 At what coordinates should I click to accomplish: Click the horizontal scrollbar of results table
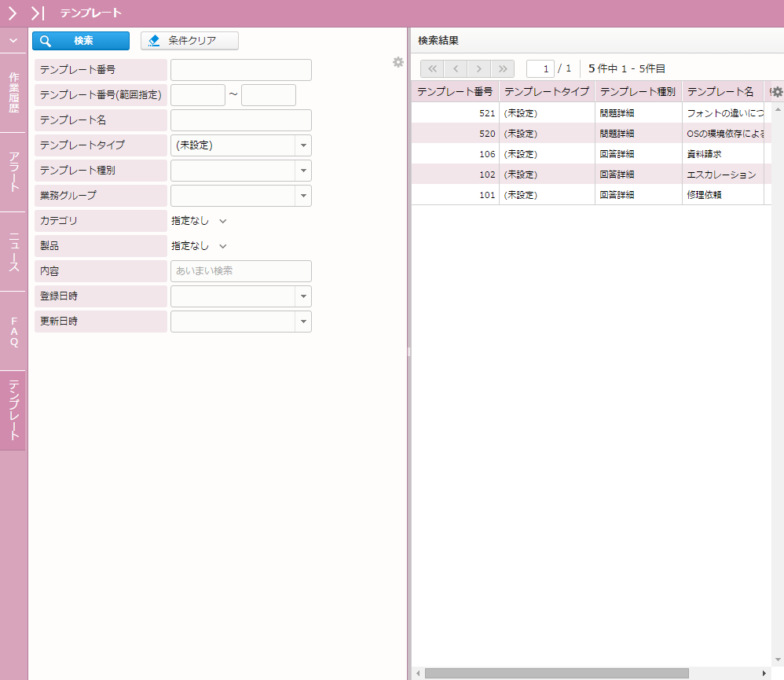pos(556,673)
